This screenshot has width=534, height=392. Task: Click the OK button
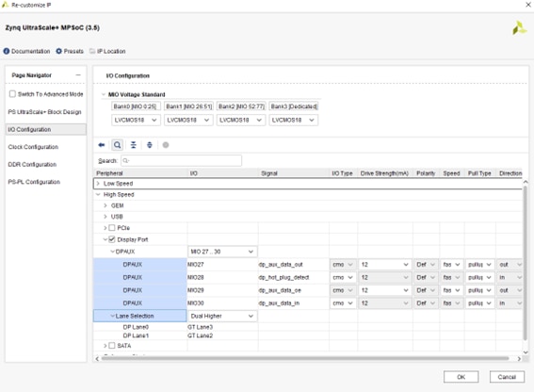(x=461, y=377)
